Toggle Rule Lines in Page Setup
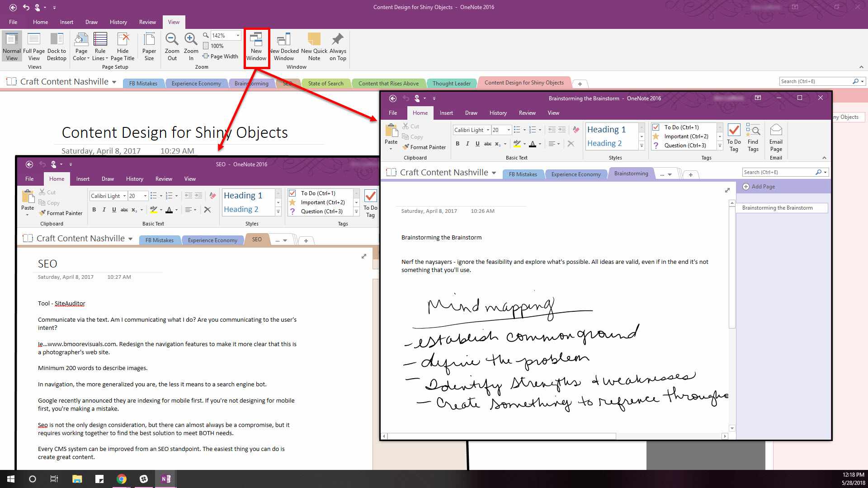The image size is (868, 488). click(x=100, y=47)
